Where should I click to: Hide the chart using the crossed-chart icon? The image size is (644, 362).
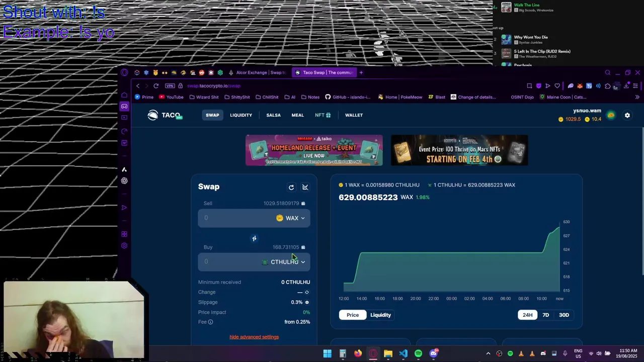pos(305,187)
